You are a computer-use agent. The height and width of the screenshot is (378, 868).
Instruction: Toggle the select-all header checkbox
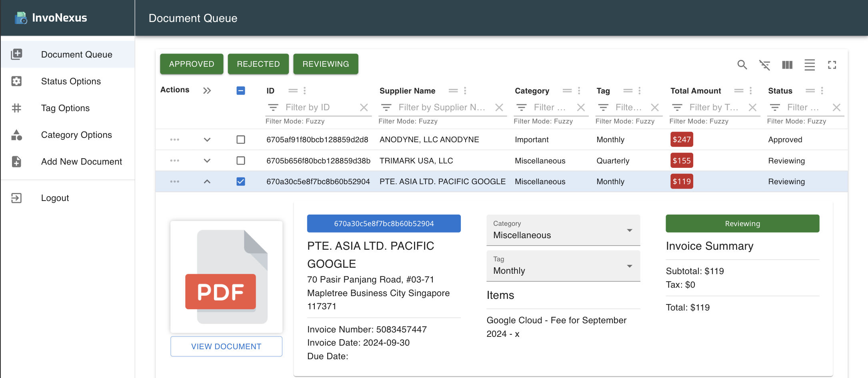pyautogui.click(x=241, y=91)
